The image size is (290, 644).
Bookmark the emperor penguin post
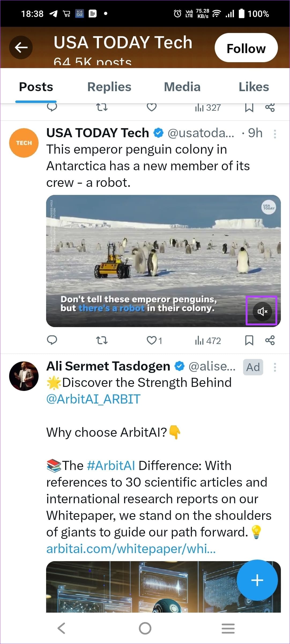(x=249, y=340)
